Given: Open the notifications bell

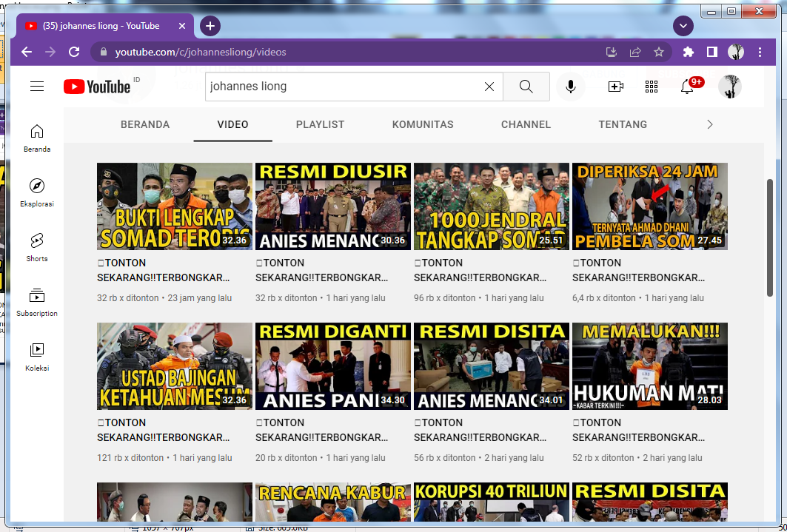Looking at the screenshot, I should [687, 87].
